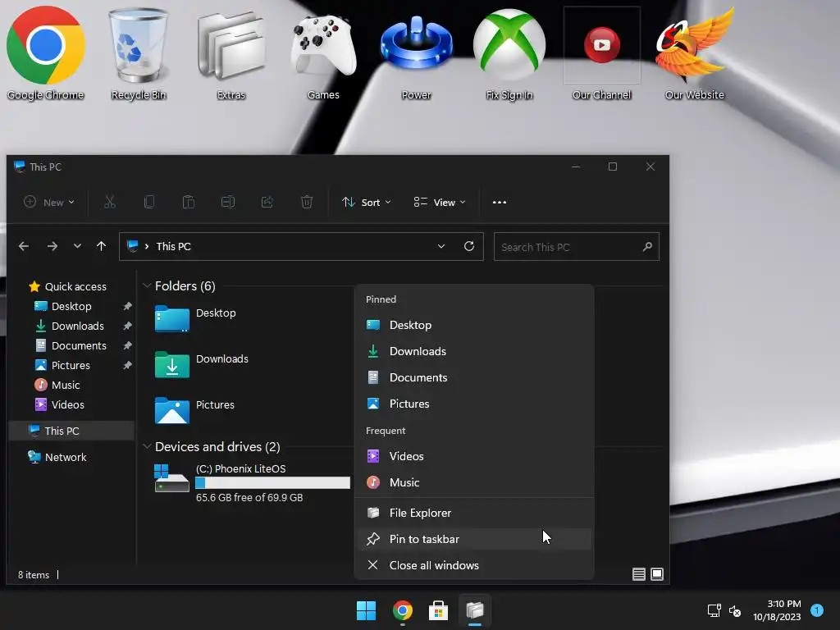840x630 pixels.
Task: Open the Sort dropdown menu
Action: 367,202
